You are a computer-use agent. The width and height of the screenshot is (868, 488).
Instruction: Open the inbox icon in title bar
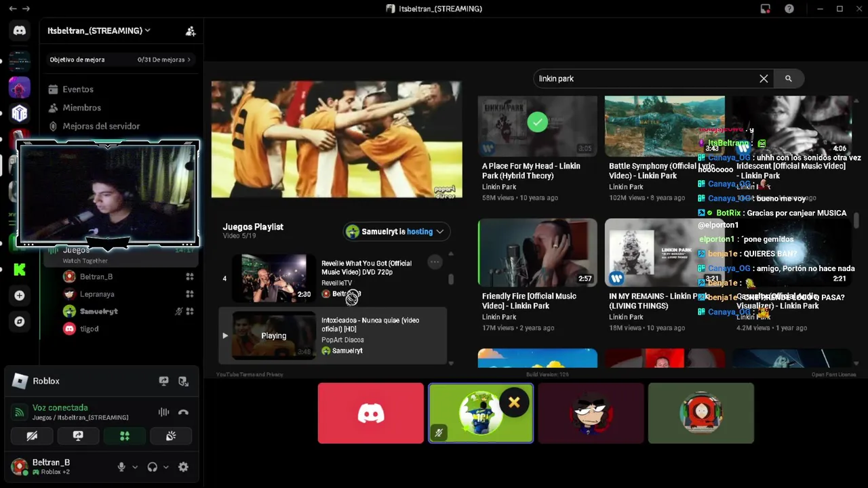click(766, 9)
